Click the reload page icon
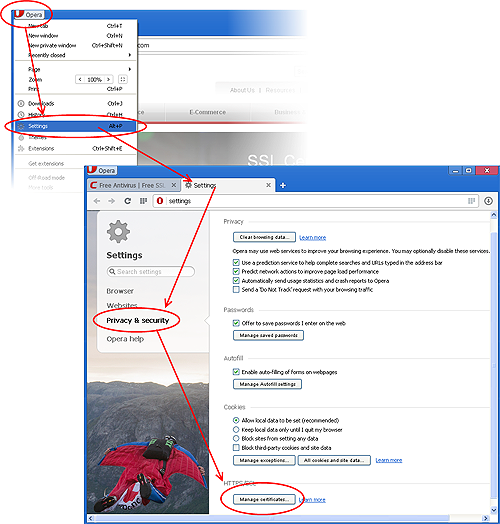Viewport: 500px width, 524px height. (x=127, y=201)
